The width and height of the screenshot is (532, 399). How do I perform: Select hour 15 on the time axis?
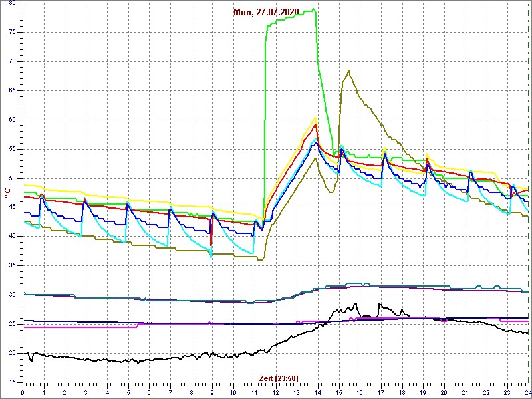click(x=339, y=392)
